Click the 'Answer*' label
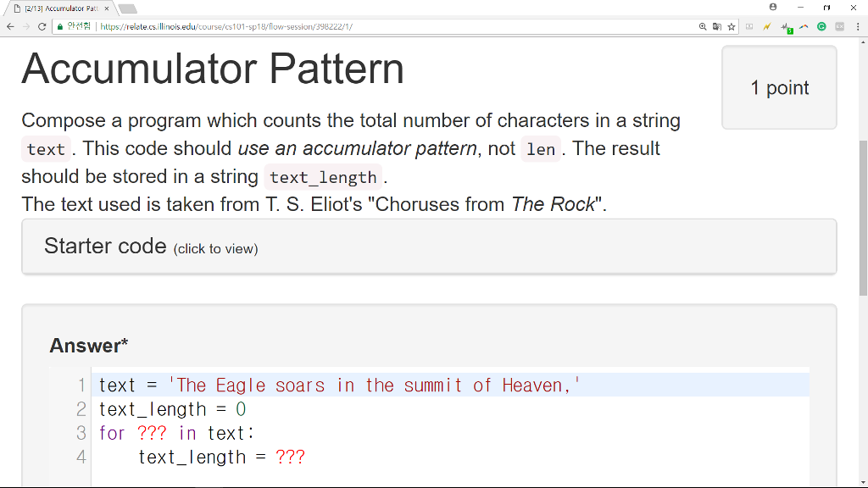The height and width of the screenshot is (488, 868). click(88, 346)
